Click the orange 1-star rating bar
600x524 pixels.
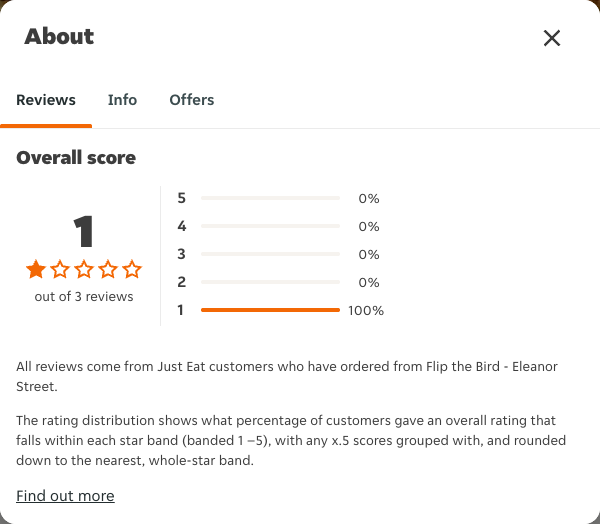(x=271, y=310)
